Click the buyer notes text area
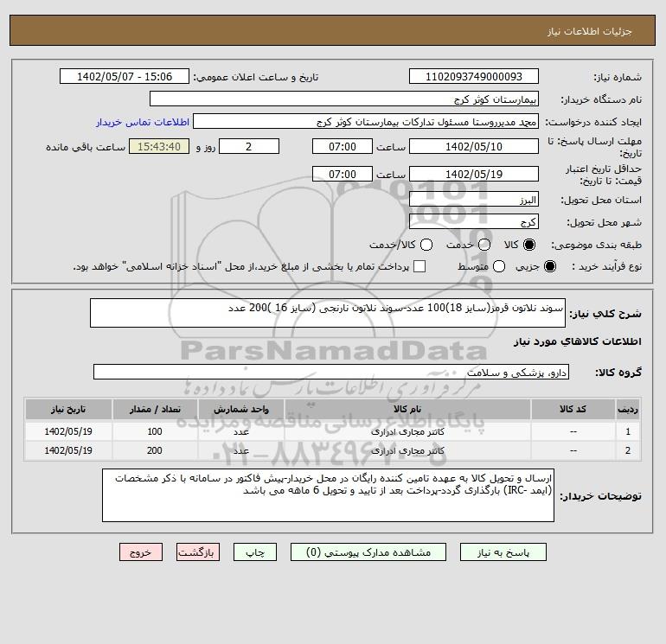Screen dimensions: 666x644 click(x=328, y=495)
